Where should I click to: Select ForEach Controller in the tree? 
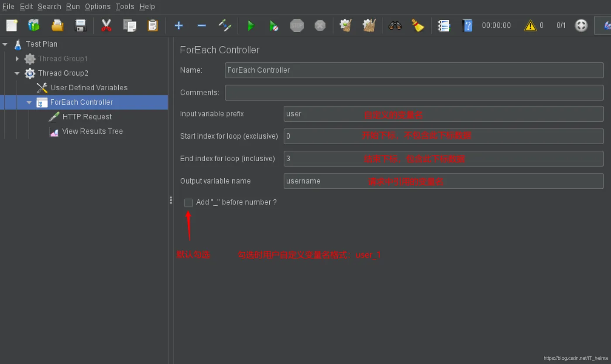click(82, 102)
